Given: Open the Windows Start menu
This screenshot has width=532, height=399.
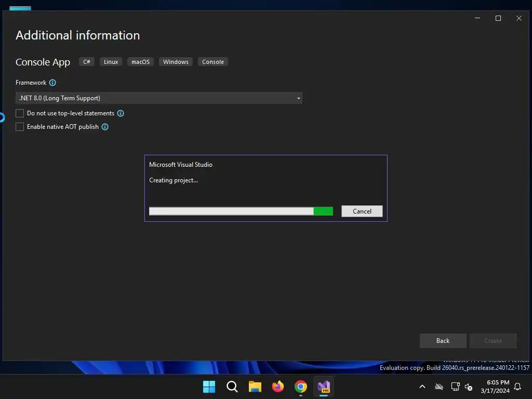Looking at the screenshot, I should click(209, 387).
